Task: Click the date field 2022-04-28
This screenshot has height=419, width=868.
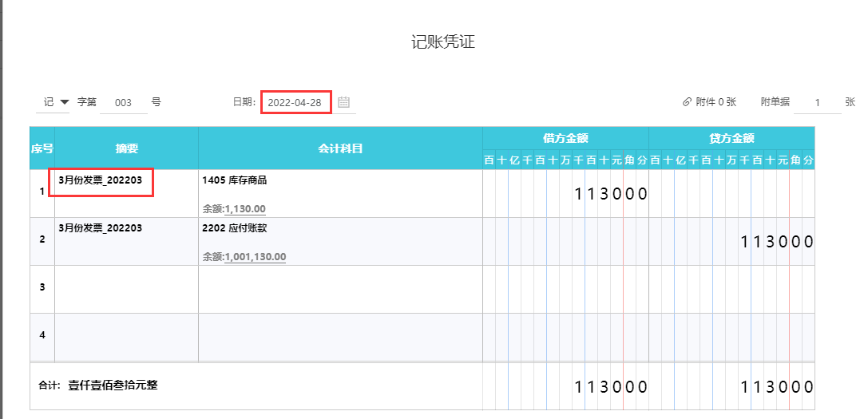Action: click(295, 102)
